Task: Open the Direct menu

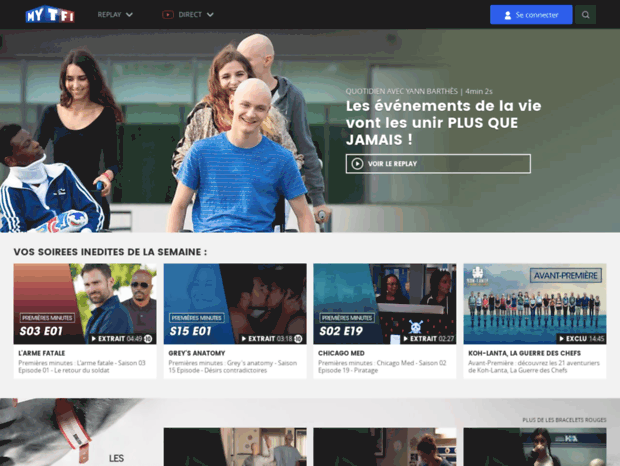Action: point(188,15)
